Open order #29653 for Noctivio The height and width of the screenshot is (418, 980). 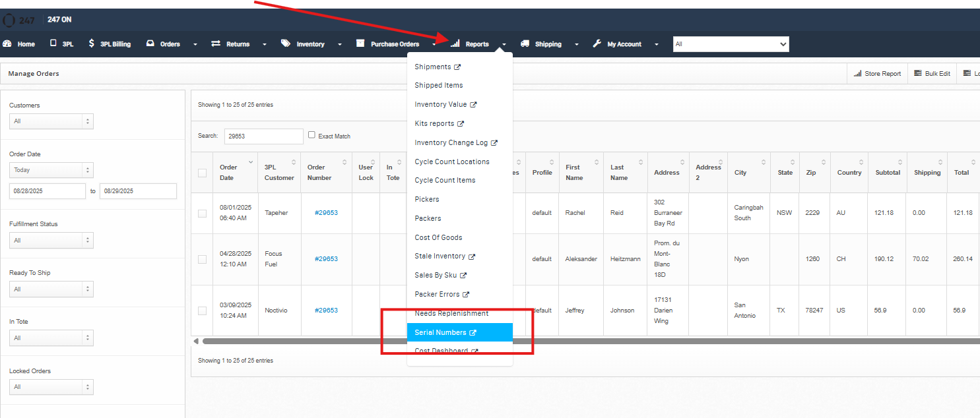point(326,311)
